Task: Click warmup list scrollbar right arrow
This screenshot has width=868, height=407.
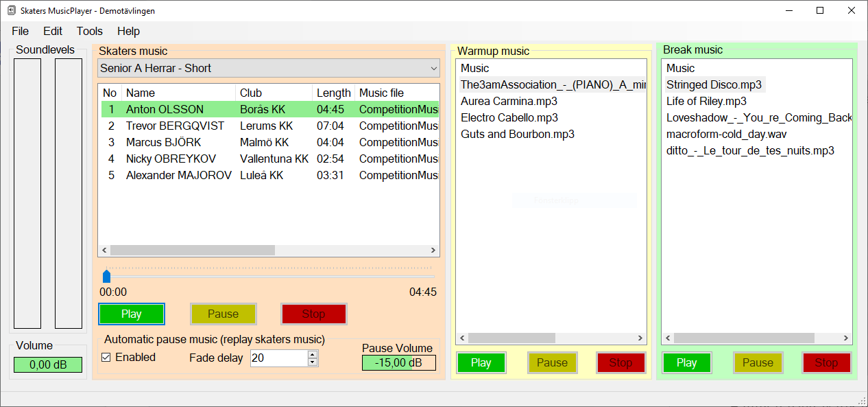Action: 641,338
